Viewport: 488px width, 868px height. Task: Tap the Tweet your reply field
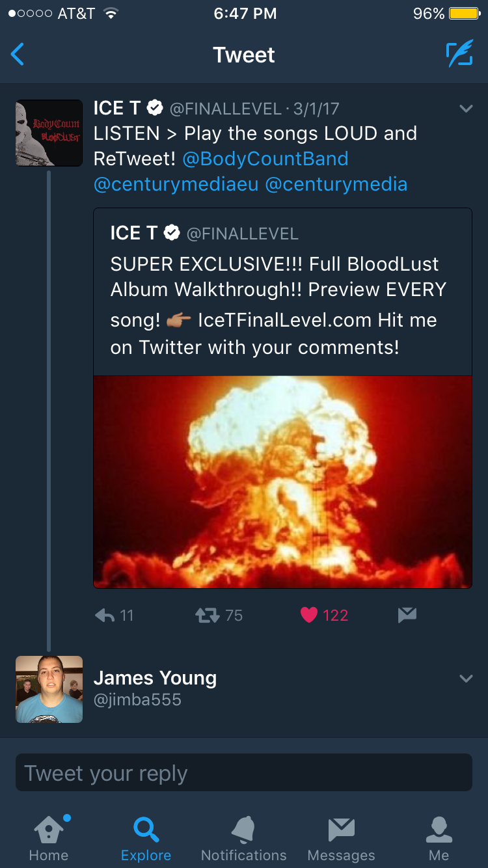(243, 773)
